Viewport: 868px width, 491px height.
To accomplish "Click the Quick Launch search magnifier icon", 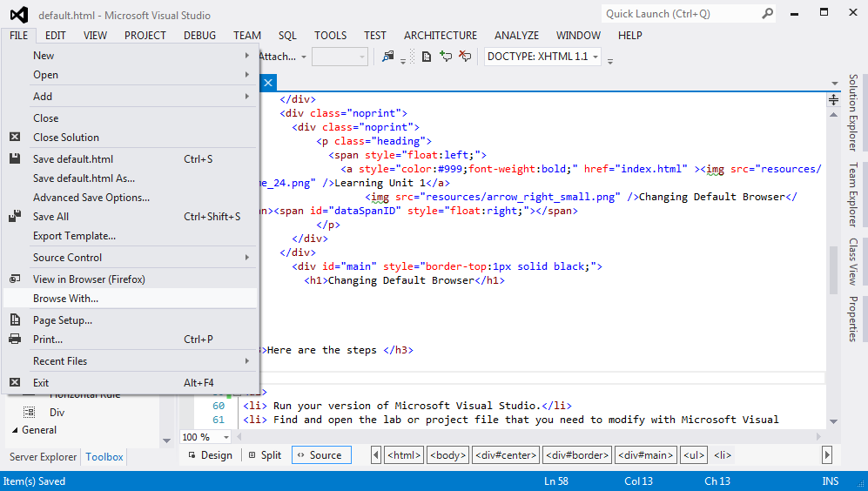I will (x=768, y=14).
